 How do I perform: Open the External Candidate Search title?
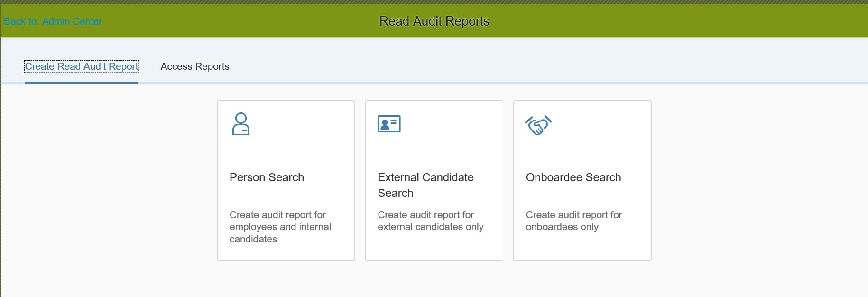point(425,185)
